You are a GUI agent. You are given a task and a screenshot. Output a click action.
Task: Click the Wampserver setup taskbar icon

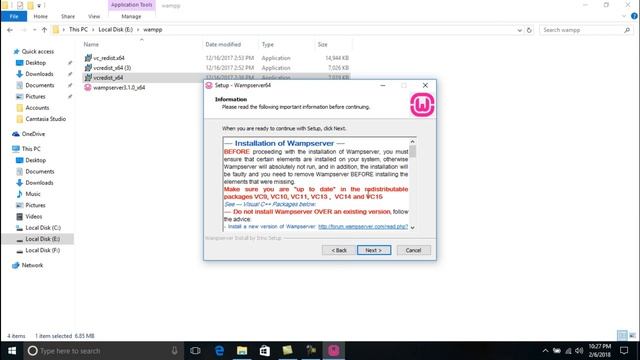[x=333, y=351]
